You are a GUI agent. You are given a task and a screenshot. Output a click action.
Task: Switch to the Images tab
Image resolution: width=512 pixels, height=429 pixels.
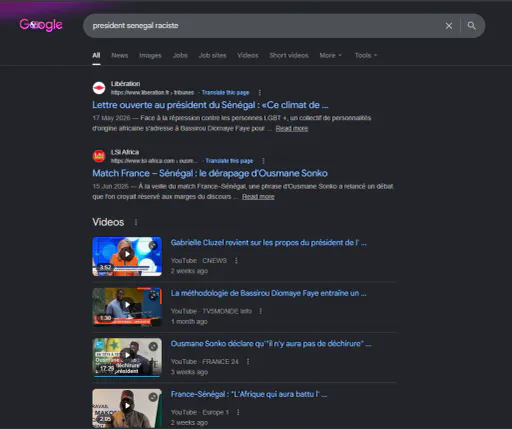(150, 55)
